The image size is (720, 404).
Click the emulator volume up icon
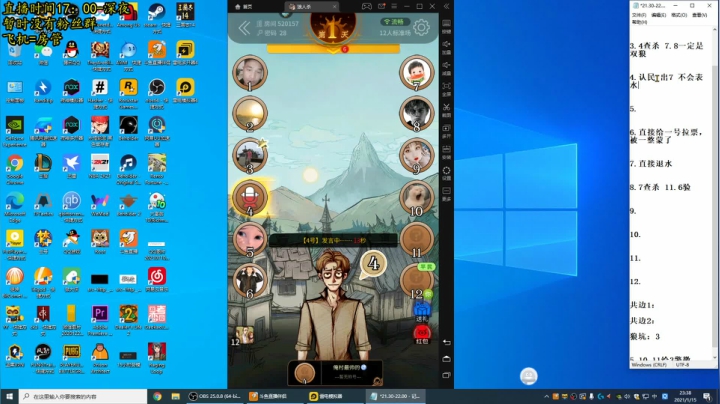point(446,47)
